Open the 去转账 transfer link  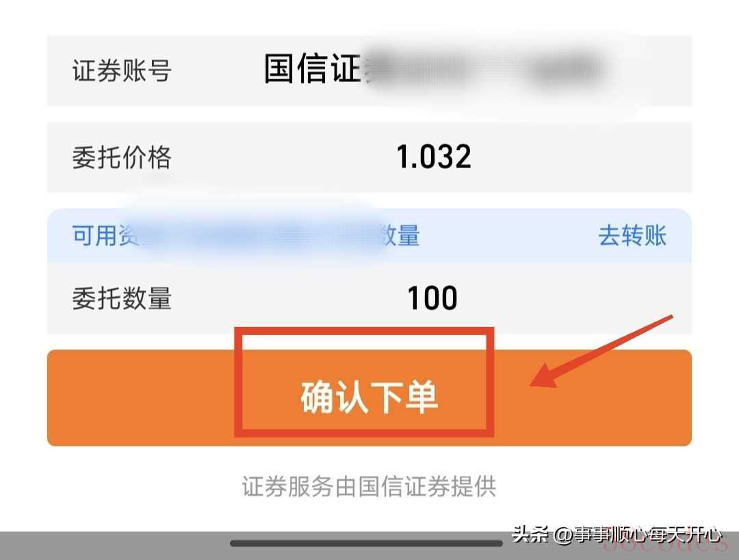[x=632, y=235]
